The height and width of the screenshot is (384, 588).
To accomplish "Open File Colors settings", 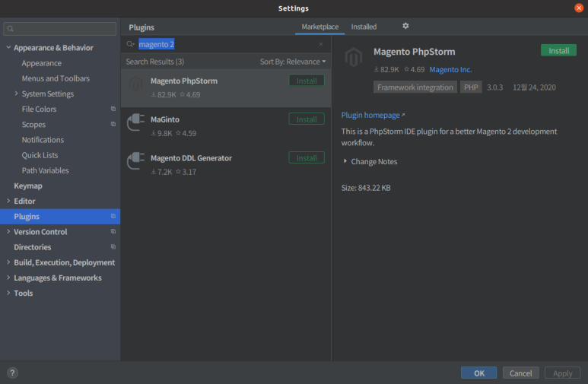I will pyautogui.click(x=39, y=109).
